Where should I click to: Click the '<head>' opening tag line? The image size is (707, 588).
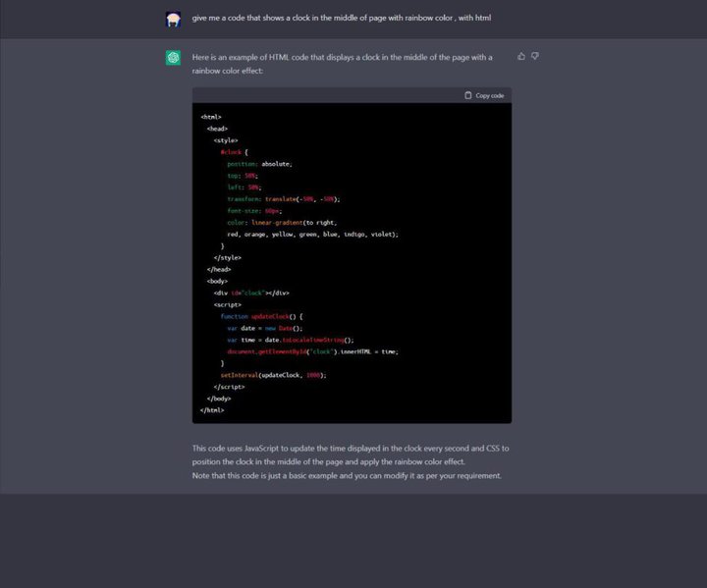click(217, 129)
